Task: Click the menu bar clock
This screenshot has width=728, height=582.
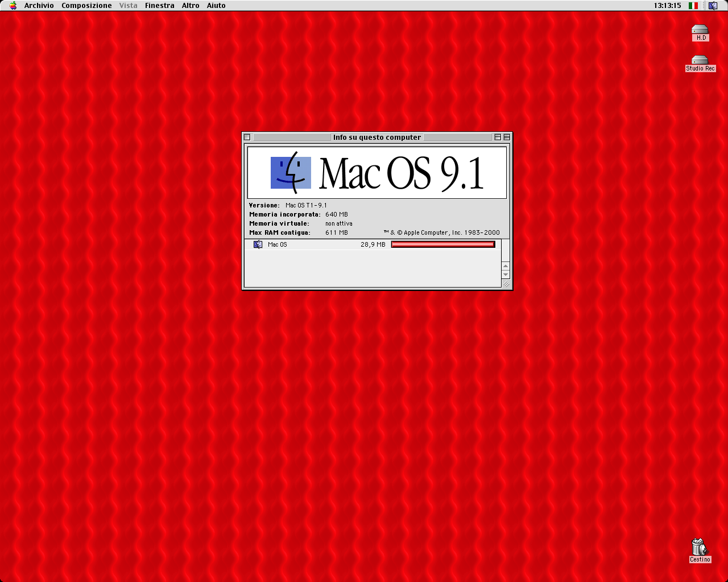Action: (x=667, y=6)
